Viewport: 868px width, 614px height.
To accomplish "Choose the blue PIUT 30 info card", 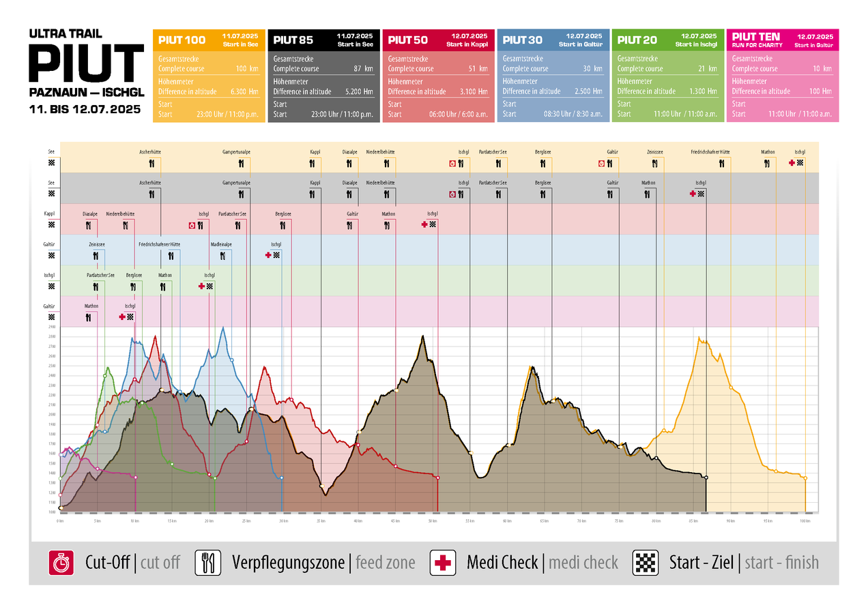I will (x=552, y=75).
